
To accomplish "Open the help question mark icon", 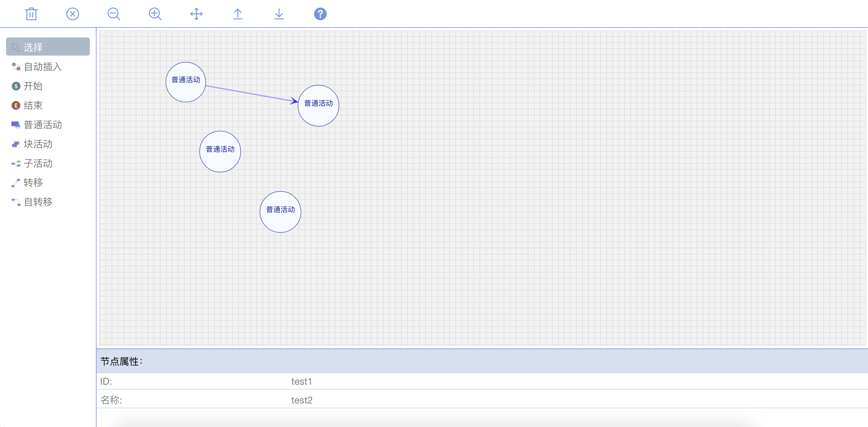I will click(x=320, y=14).
